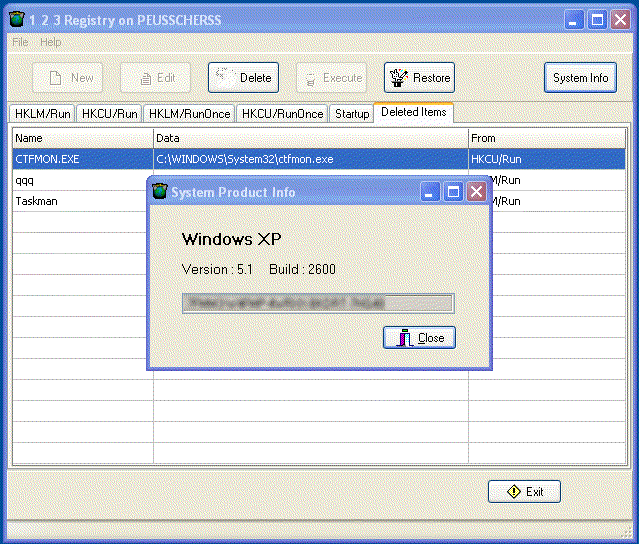Click the Restore toolbar button
Screen dimensions: 639x544
[419, 77]
